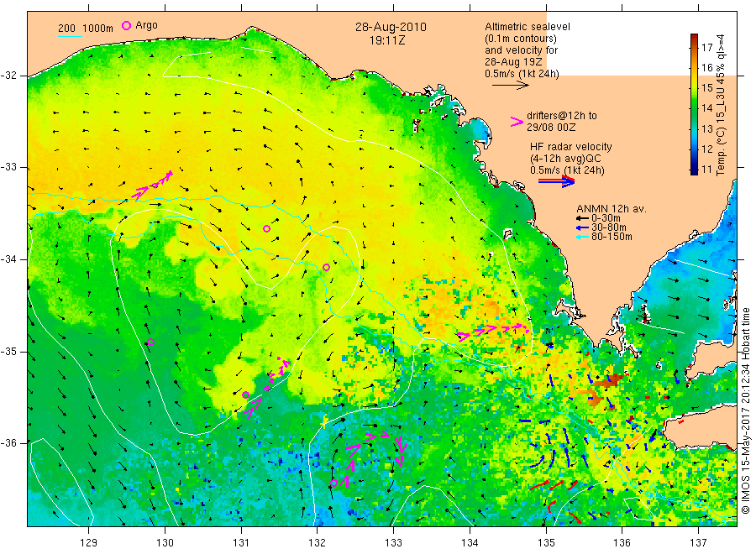Click the magenta Argo circle legend symbol
This screenshot has width=756, height=554.
126,25
